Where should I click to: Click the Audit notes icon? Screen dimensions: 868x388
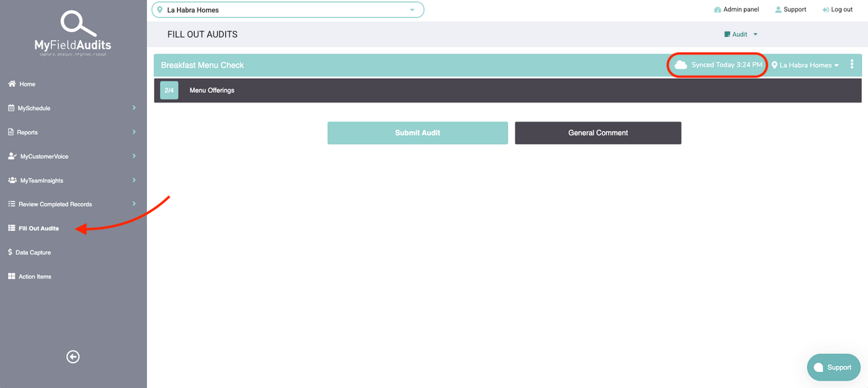[727, 34]
